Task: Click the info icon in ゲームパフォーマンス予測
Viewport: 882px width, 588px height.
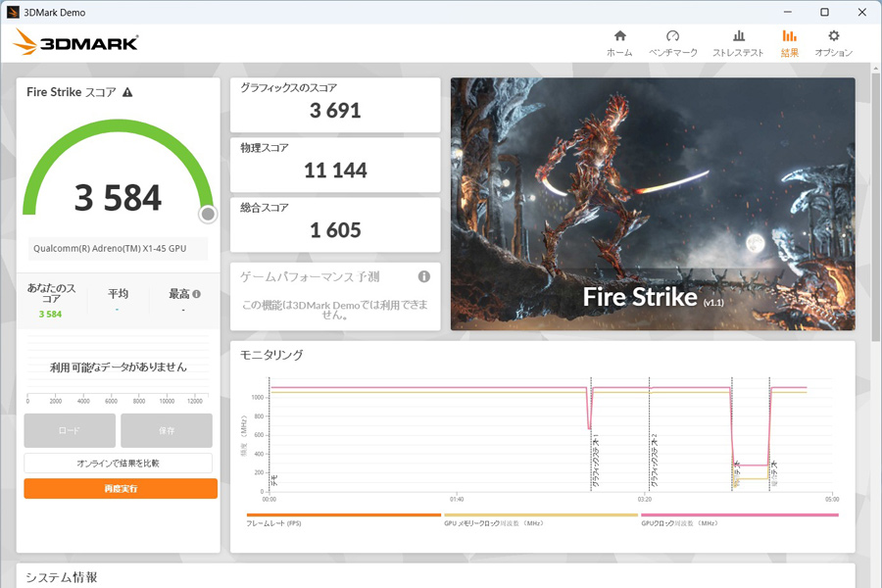Action: tap(424, 276)
